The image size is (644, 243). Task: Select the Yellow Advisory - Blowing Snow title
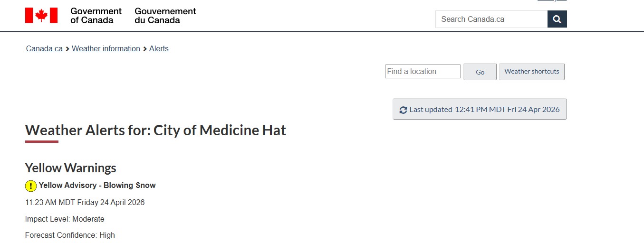(97, 186)
